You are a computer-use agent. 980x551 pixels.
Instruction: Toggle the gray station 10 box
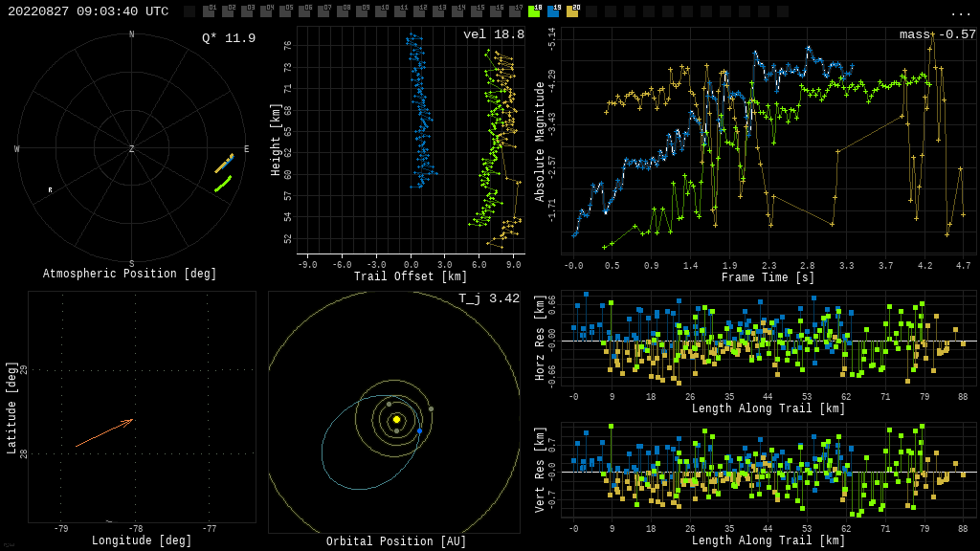point(381,11)
